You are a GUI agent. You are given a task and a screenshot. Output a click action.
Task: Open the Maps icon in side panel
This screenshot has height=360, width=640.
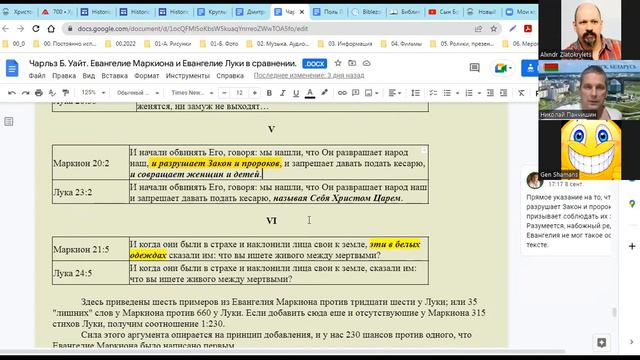pyautogui.click(x=632, y=204)
